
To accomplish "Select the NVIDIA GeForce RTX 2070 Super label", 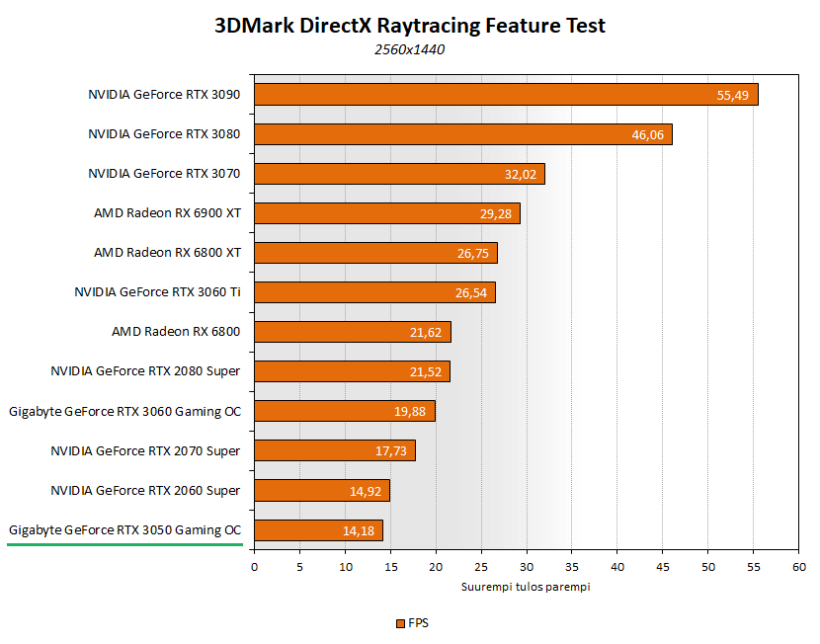I will pyautogui.click(x=145, y=451).
